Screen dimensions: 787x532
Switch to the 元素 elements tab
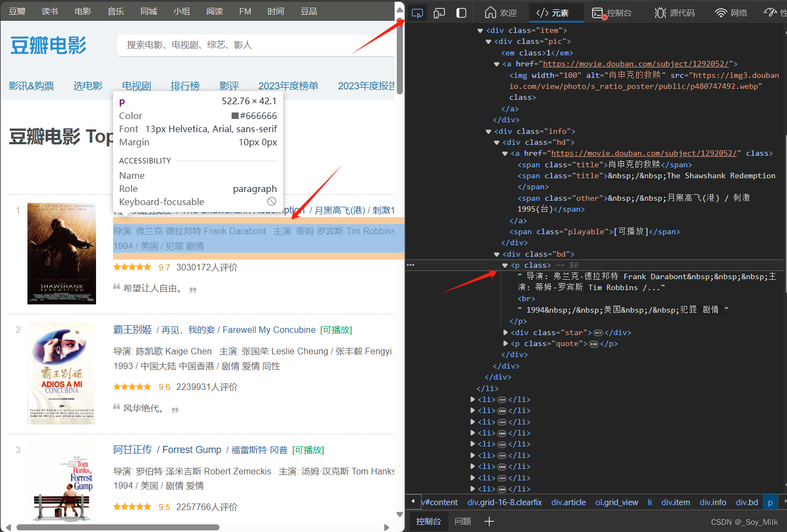pyautogui.click(x=553, y=13)
